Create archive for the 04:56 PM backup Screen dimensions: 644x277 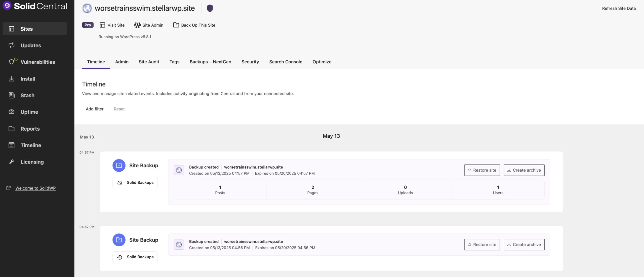(x=524, y=244)
